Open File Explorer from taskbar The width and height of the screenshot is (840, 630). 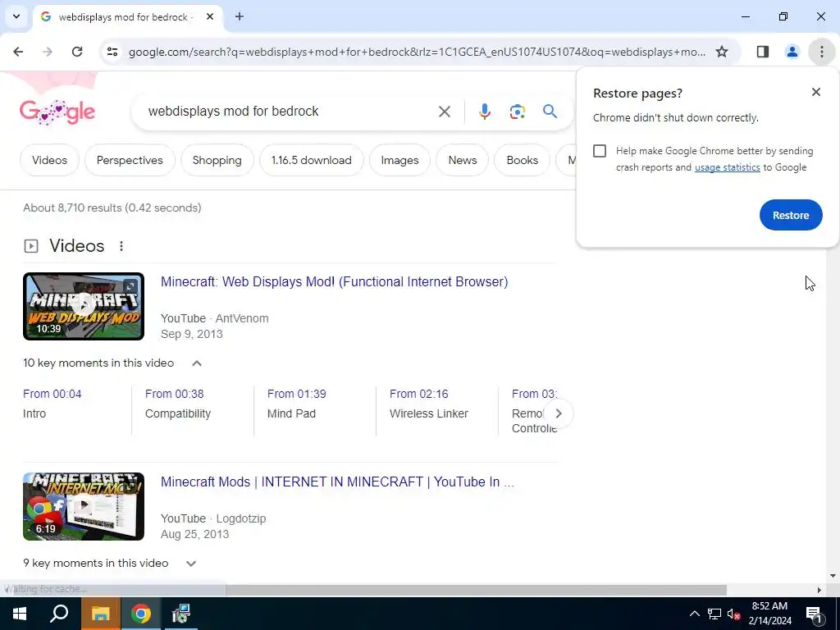[100, 614]
